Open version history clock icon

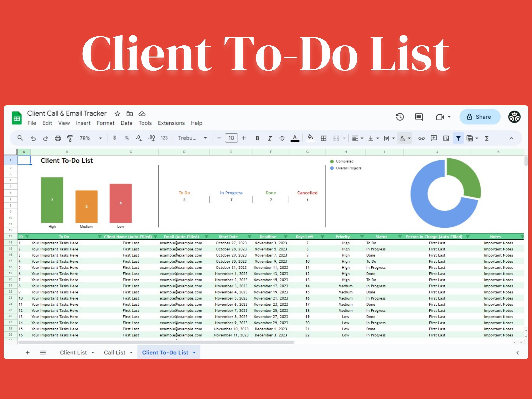pyautogui.click(x=400, y=117)
